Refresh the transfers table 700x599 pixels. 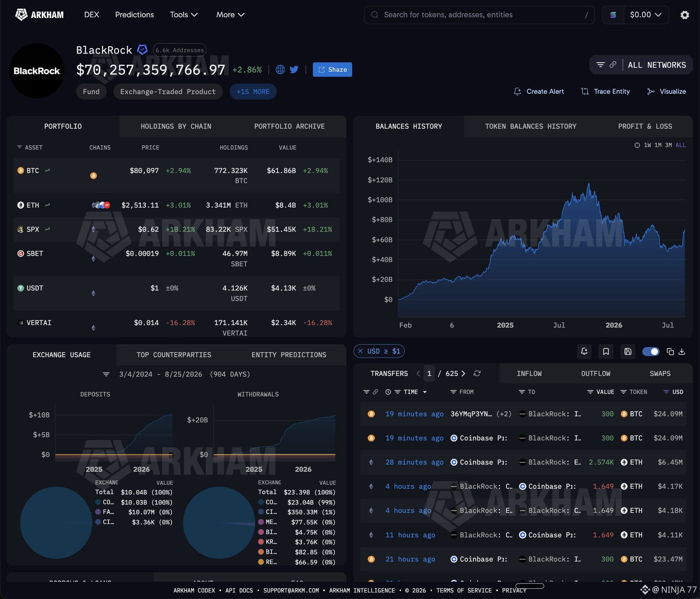pyautogui.click(x=477, y=373)
